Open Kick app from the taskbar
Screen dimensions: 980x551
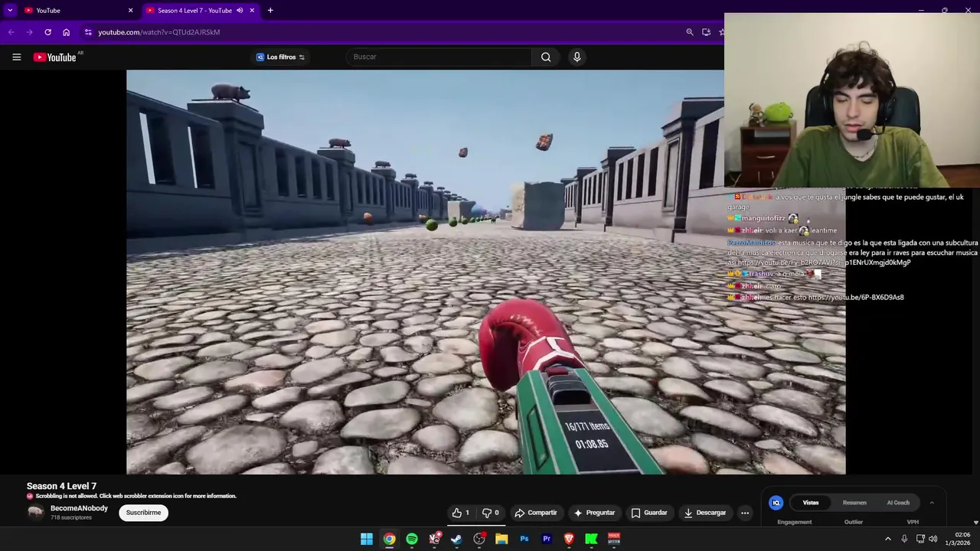coord(591,539)
